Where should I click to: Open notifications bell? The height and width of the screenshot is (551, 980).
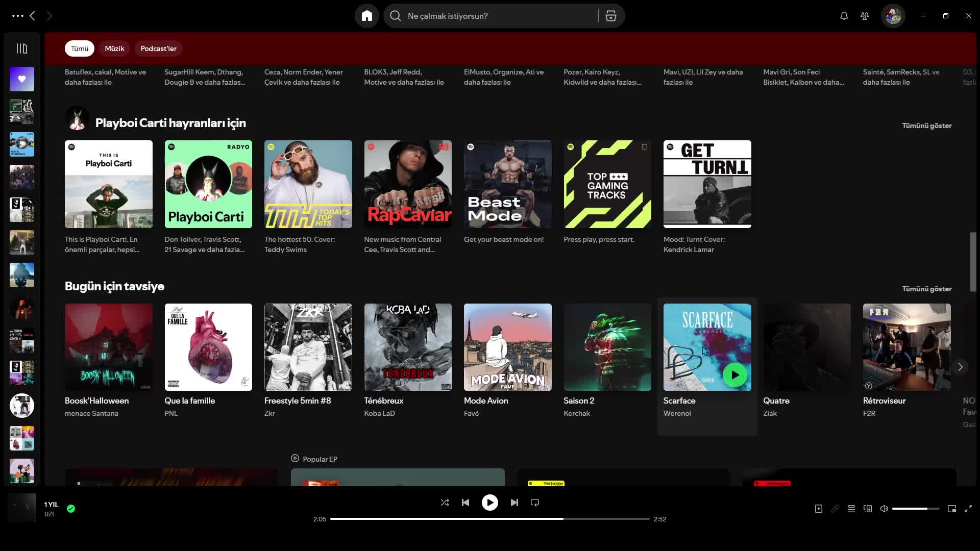pyautogui.click(x=844, y=16)
